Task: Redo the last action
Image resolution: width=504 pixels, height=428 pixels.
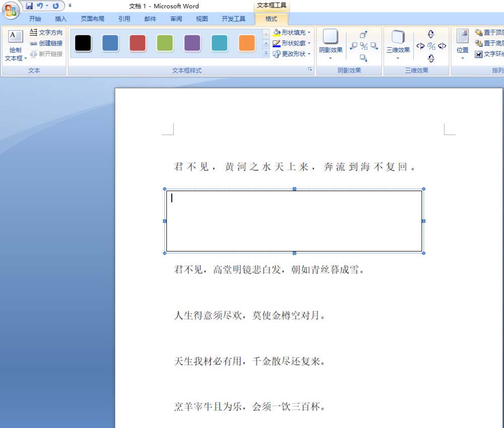Action: point(55,6)
